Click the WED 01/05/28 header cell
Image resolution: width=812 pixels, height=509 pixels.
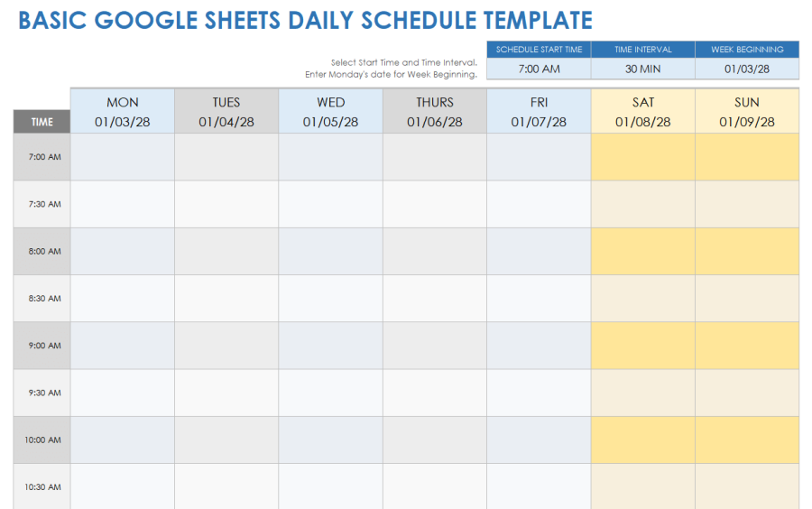330,111
